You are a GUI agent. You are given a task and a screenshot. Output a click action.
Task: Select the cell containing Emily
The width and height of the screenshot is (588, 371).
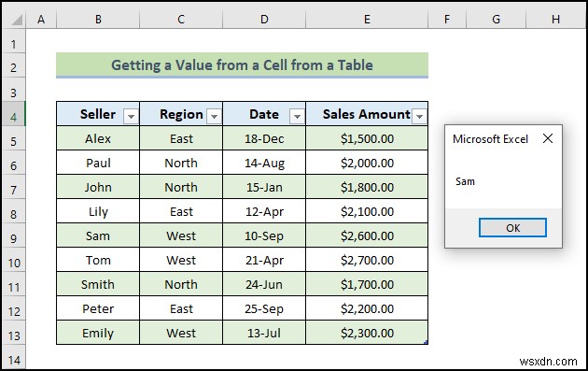98,333
